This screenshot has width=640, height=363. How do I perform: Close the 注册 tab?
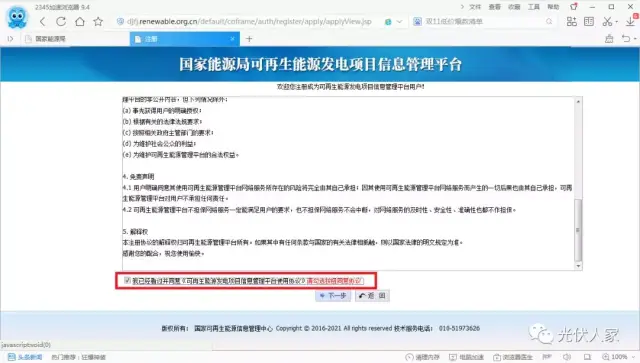(x=232, y=39)
